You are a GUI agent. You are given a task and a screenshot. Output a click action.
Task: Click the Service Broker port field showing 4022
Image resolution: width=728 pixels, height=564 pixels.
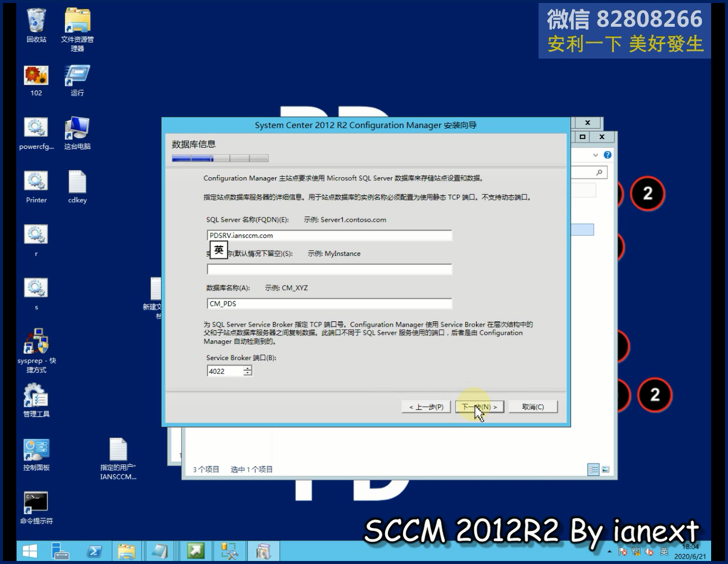pos(225,371)
